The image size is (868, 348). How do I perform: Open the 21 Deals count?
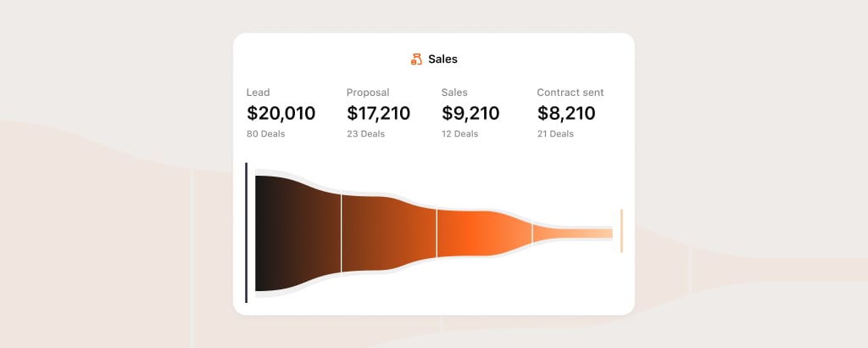[x=555, y=134]
